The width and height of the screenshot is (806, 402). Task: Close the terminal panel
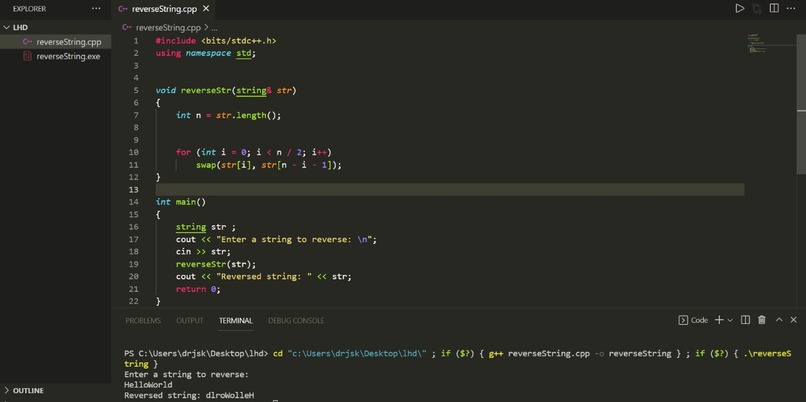794,320
